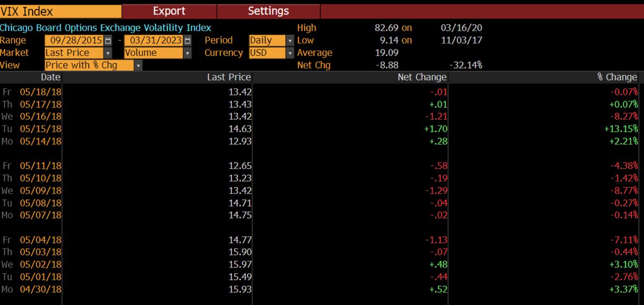Click net change +1.70
This screenshot has width=644, height=305.
click(x=435, y=129)
